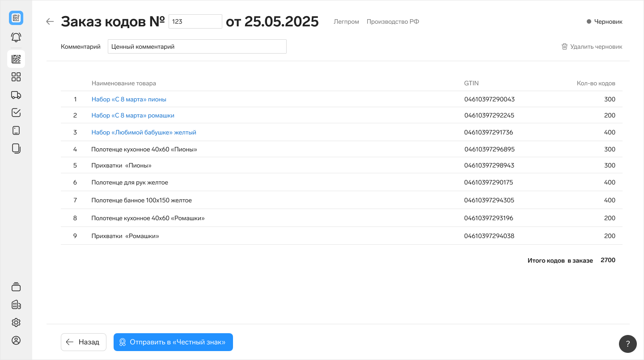Open settings gear in the sidebar
Viewport: 644px width, 360px height.
[16, 322]
